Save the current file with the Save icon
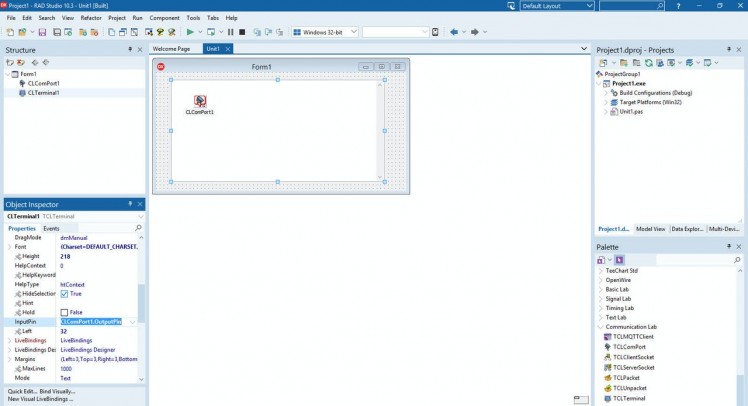748x406 pixels. point(42,32)
